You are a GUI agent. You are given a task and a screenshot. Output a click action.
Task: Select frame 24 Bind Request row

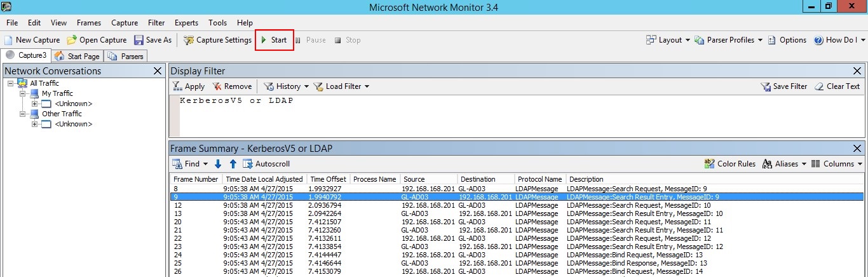(x=517, y=255)
